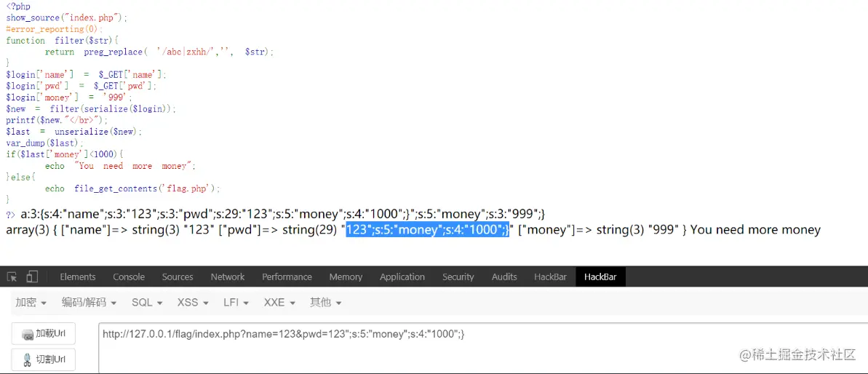
Task: Open the Elements tab
Action: (78, 276)
